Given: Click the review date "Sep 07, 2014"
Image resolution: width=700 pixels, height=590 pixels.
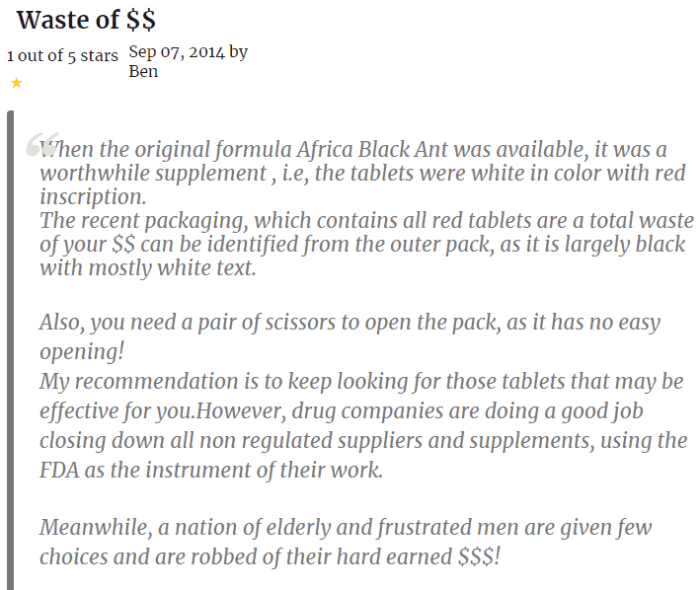Looking at the screenshot, I should [x=177, y=52].
